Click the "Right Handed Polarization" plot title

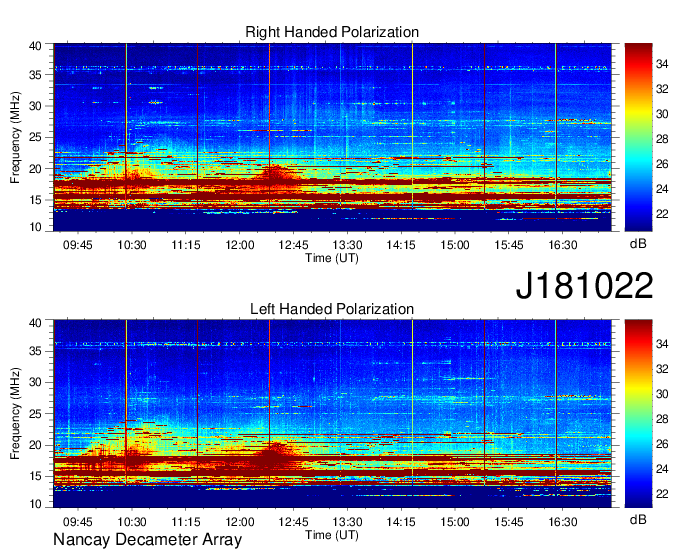click(x=332, y=32)
